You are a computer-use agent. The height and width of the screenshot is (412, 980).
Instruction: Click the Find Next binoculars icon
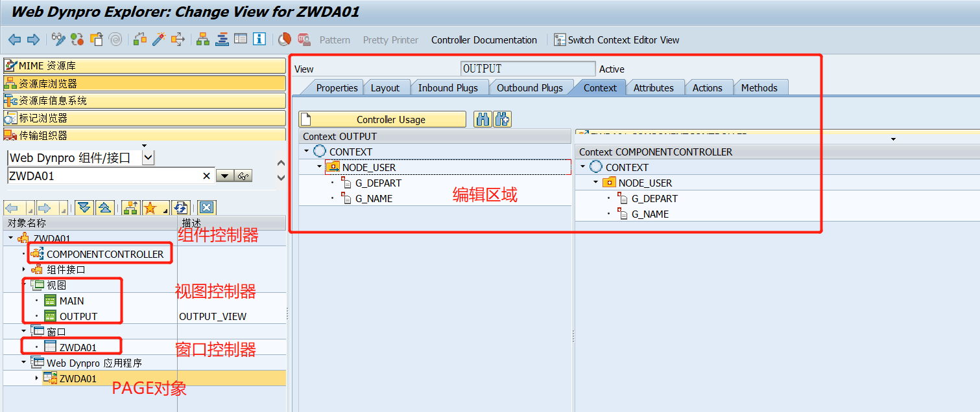[503, 119]
